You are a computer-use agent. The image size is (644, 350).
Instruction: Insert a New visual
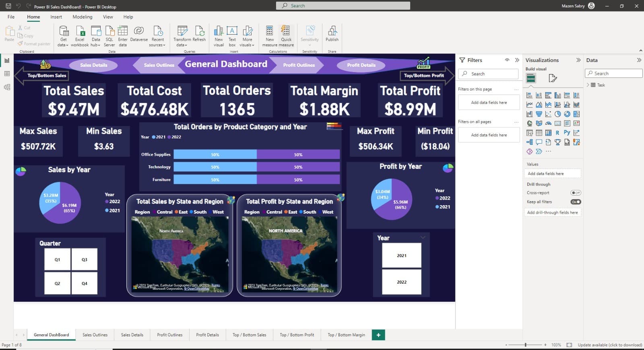point(219,36)
